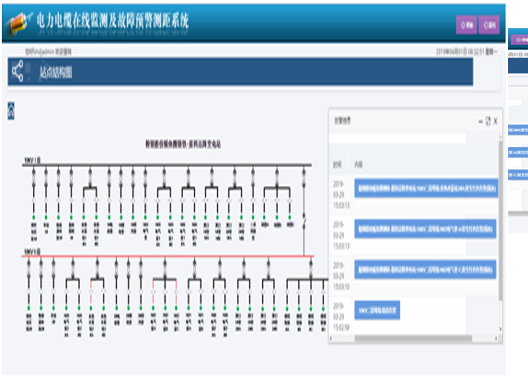
Task: Click the share icon beside 站点结构图
Action: coord(18,71)
